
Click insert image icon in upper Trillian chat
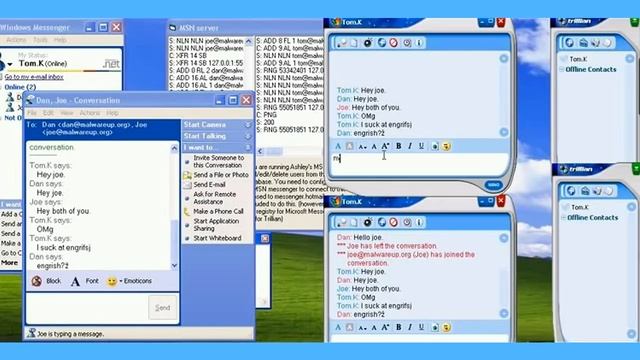coord(435,146)
